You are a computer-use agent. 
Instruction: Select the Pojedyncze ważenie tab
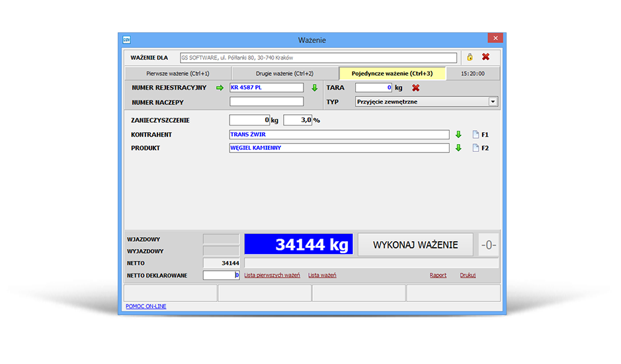pyautogui.click(x=392, y=73)
